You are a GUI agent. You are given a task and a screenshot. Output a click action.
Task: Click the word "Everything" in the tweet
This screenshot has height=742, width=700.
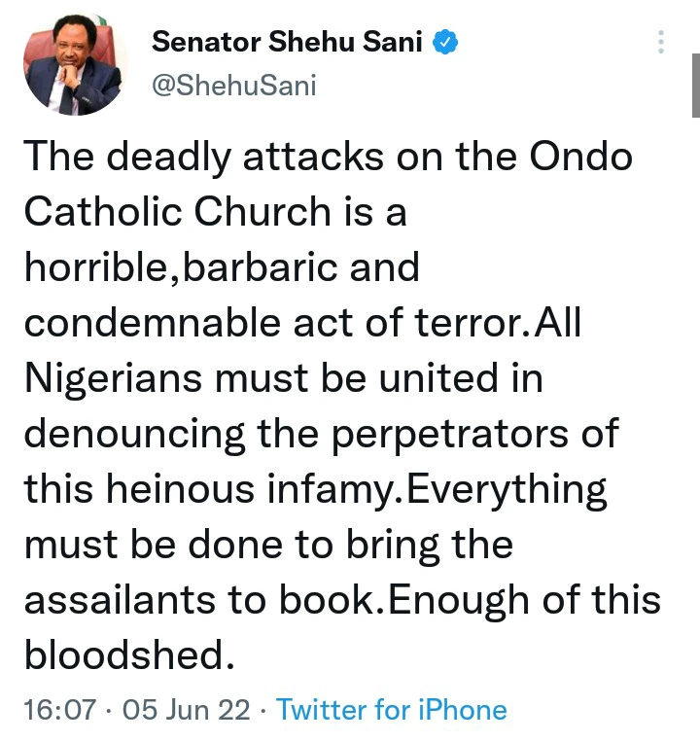[x=506, y=488]
